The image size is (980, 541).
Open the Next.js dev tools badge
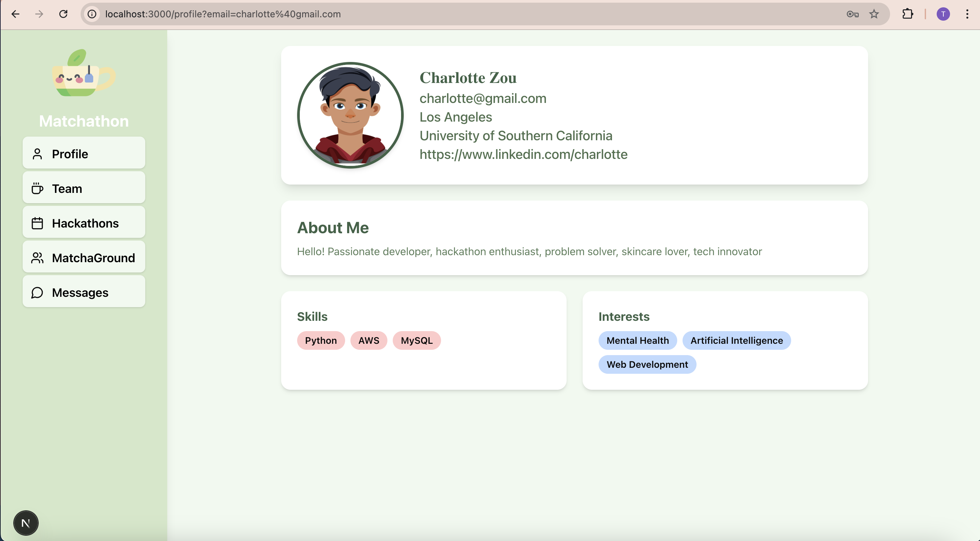point(26,523)
